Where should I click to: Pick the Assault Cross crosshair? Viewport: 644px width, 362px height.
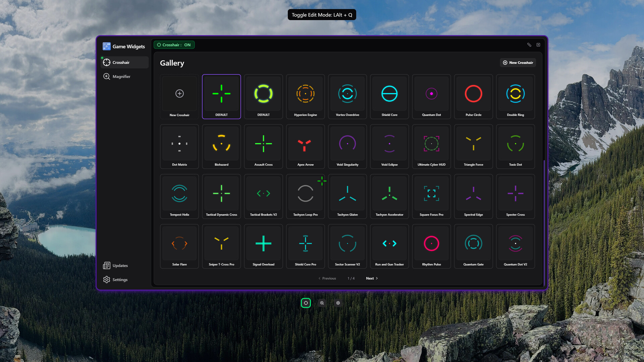(x=263, y=146)
